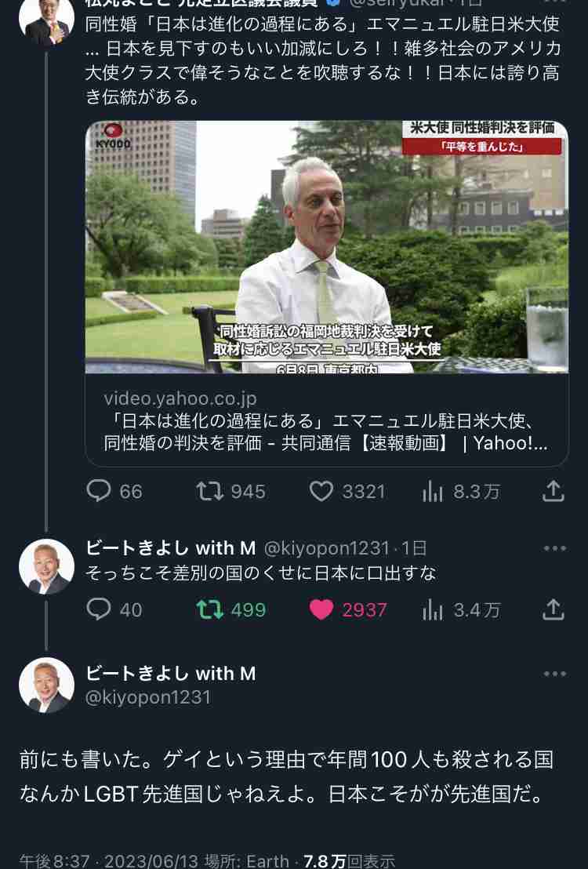
Task: Share the top tweet via share icon
Action: pyautogui.click(x=553, y=492)
